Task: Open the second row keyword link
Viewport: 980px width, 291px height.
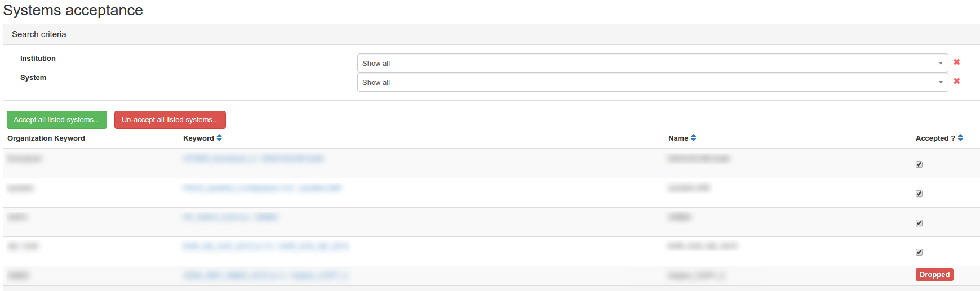Action: [262, 188]
